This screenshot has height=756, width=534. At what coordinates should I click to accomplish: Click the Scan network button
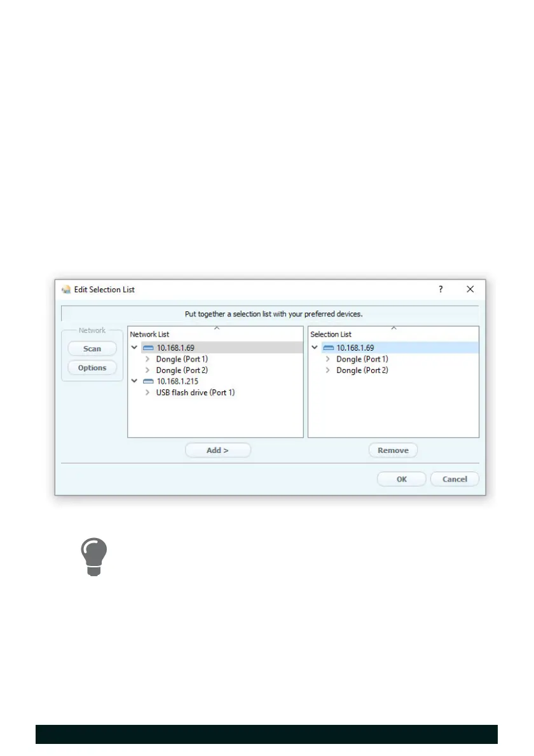(92, 349)
